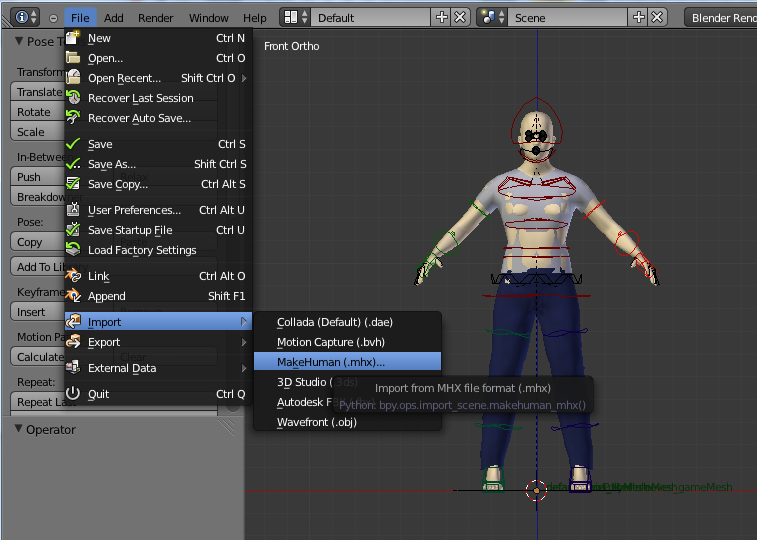This screenshot has width=757, height=540.
Task: Click the scene browse icon
Action: (492, 17)
